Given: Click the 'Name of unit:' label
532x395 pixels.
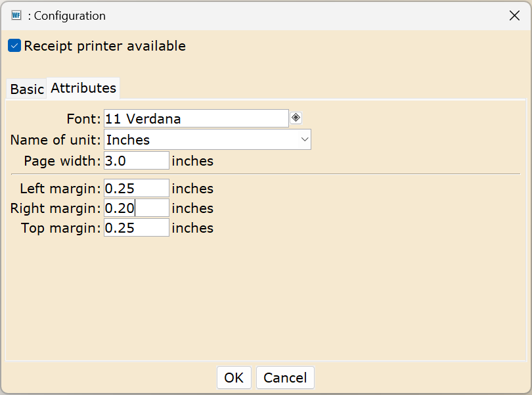Looking at the screenshot, I should click(56, 139).
